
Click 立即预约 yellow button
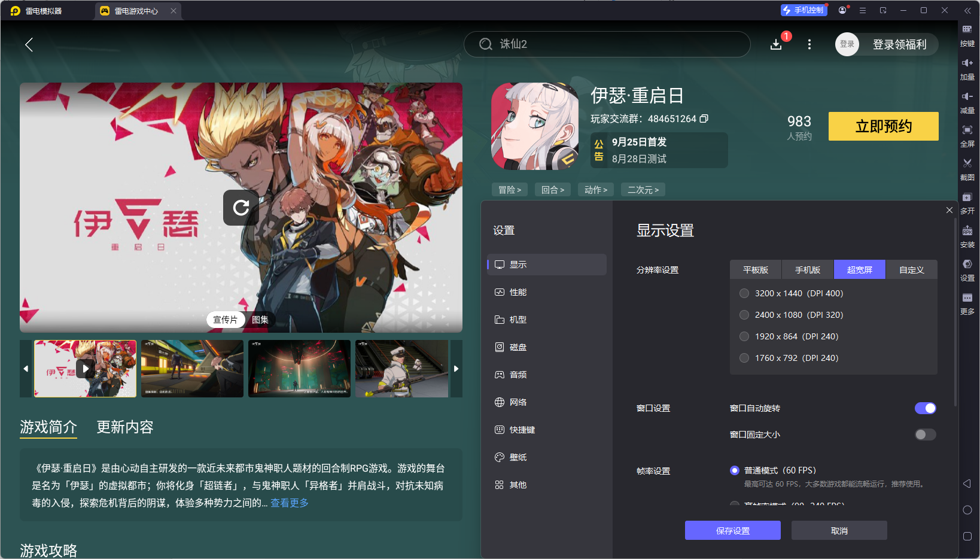tap(884, 126)
